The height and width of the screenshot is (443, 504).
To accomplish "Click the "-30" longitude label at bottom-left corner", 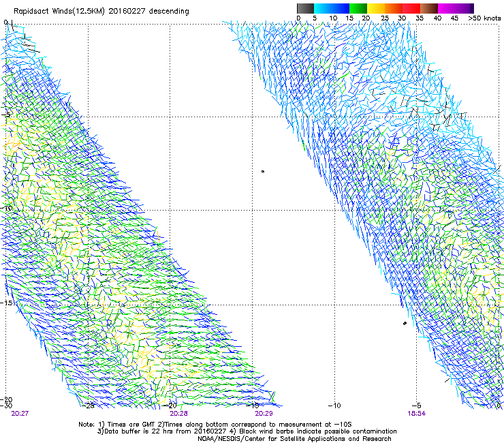I will [x=6, y=406].
